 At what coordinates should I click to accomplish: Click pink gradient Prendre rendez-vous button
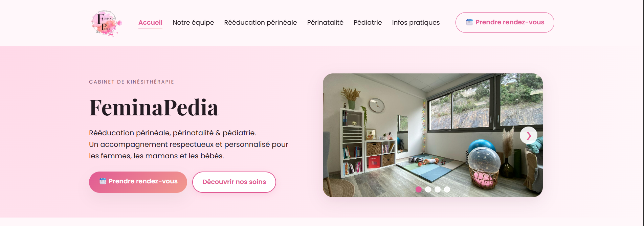pyautogui.click(x=138, y=182)
